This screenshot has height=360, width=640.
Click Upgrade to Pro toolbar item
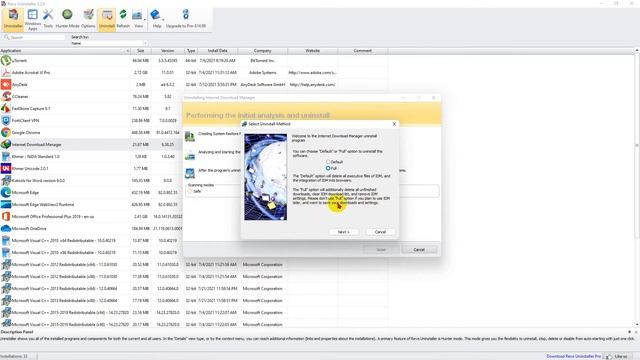(x=186, y=19)
